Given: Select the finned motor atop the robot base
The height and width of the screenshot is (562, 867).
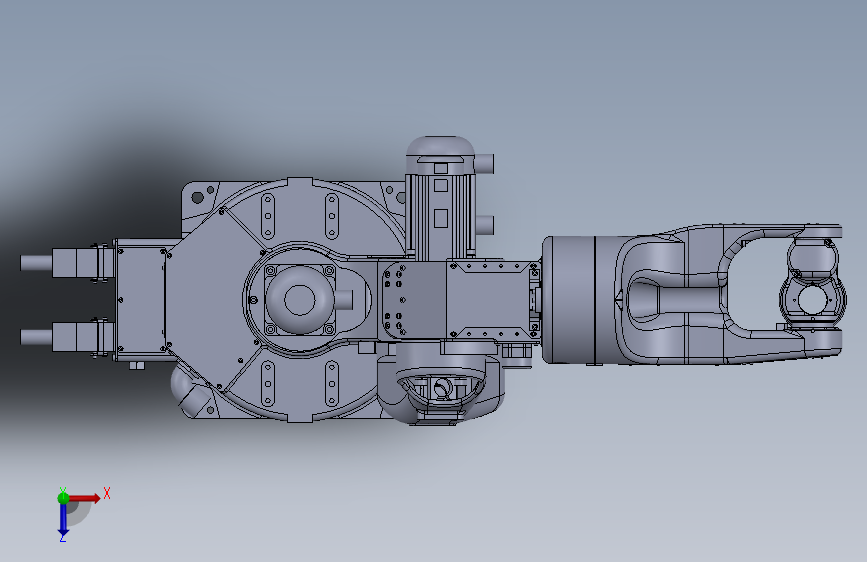Looking at the screenshot, I should (x=441, y=198).
